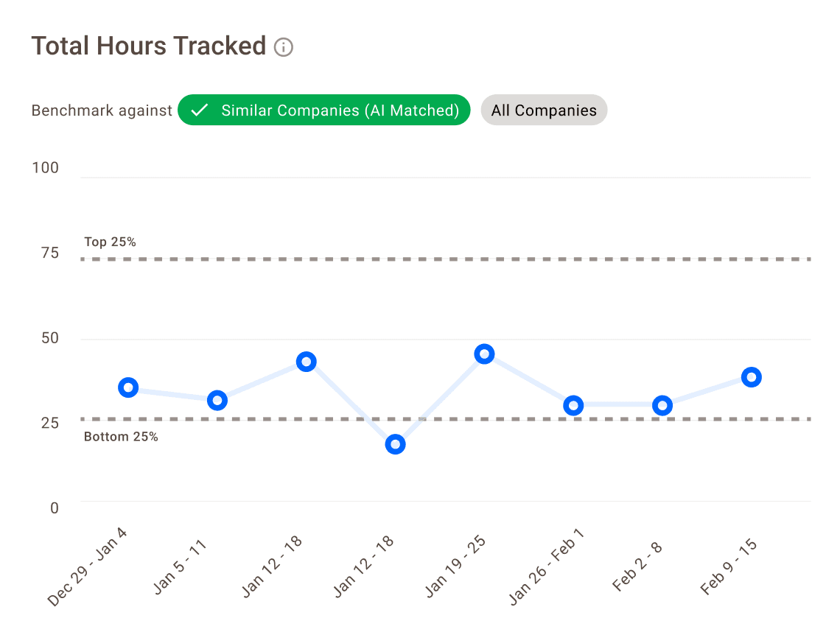Click the Feb 2 - 8 axis label
The height and width of the screenshot is (632, 840).
coord(637,566)
